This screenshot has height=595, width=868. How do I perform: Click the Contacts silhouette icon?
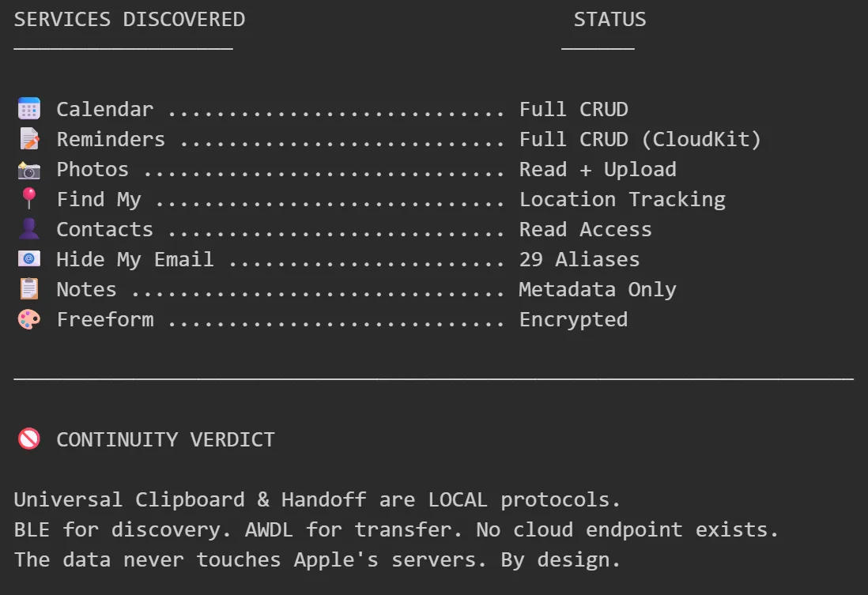29,229
